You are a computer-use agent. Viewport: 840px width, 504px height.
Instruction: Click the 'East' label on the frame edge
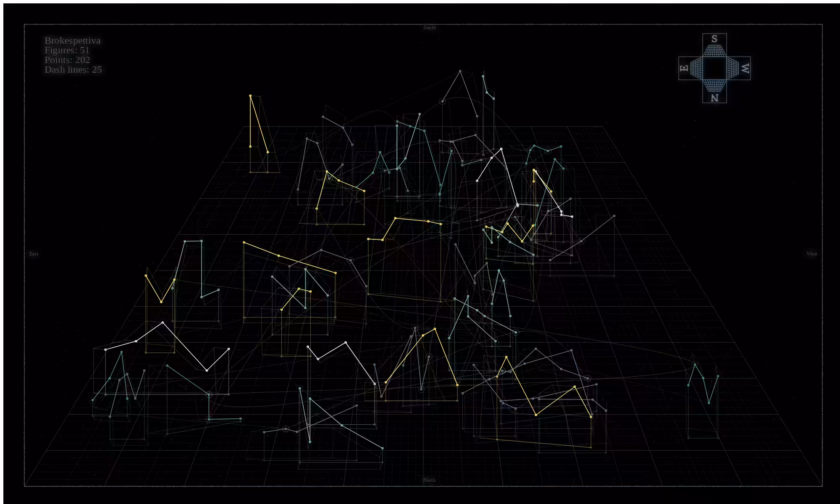pos(34,254)
